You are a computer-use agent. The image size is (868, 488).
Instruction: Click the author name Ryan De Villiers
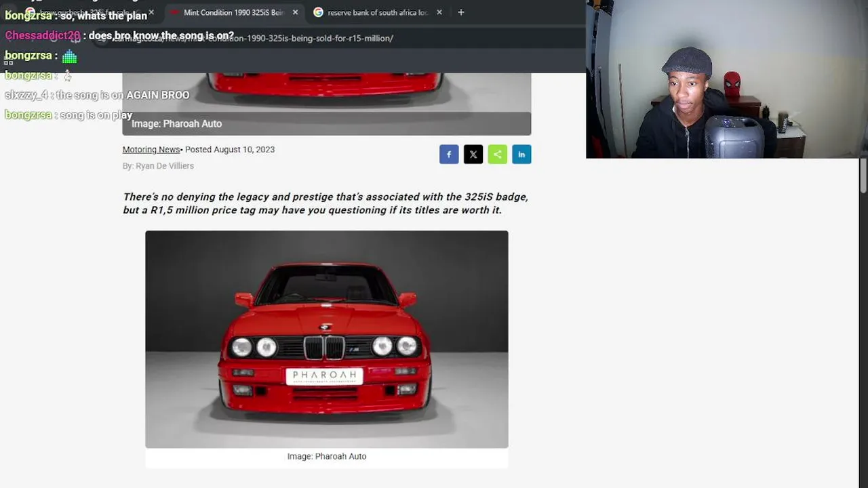coord(165,166)
